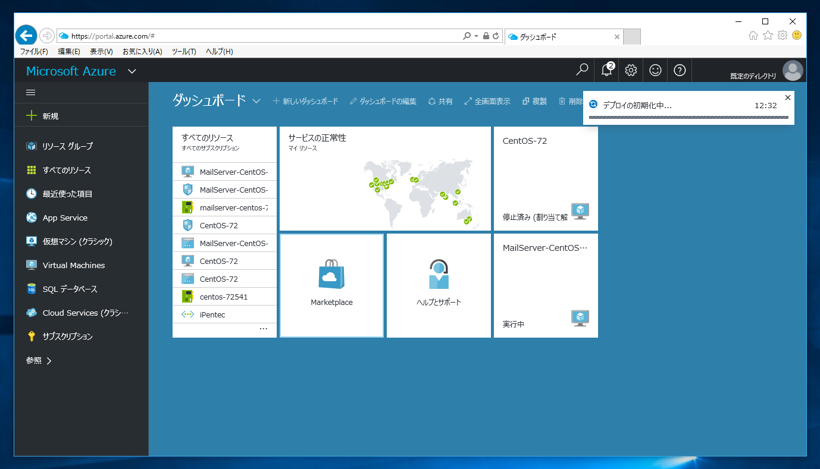Viewport: 820px width, 469px height.
Task: Open the ヘルプ(H) menu
Action: coord(219,51)
